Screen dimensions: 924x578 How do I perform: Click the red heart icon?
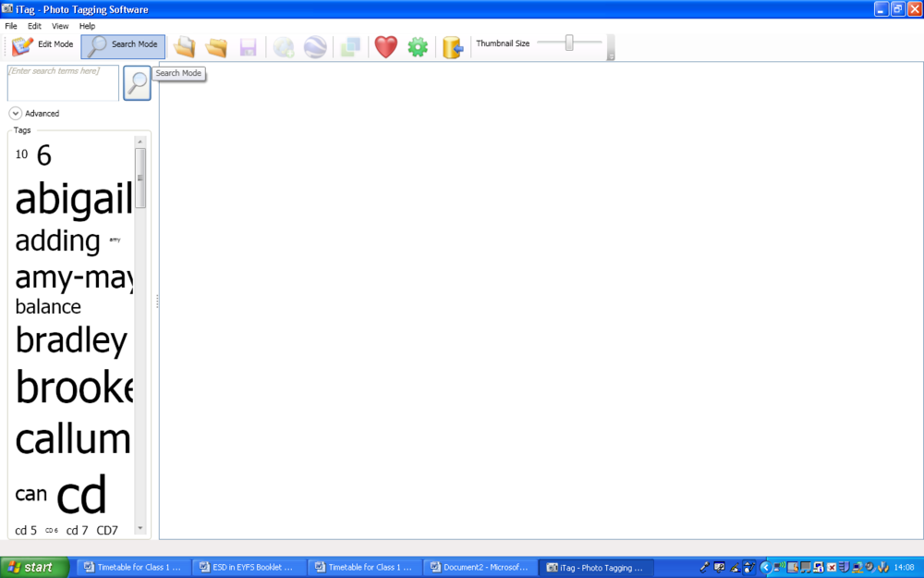tap(385, 47)
